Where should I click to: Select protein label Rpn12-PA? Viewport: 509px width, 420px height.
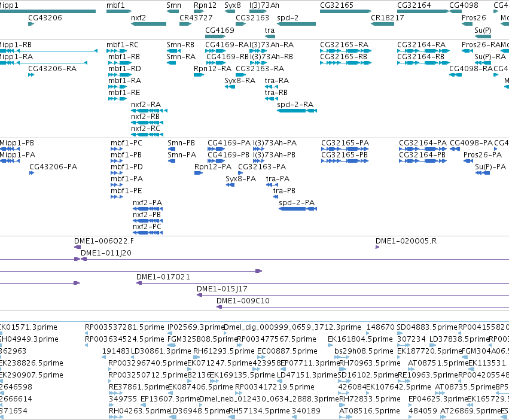(213, 167)
